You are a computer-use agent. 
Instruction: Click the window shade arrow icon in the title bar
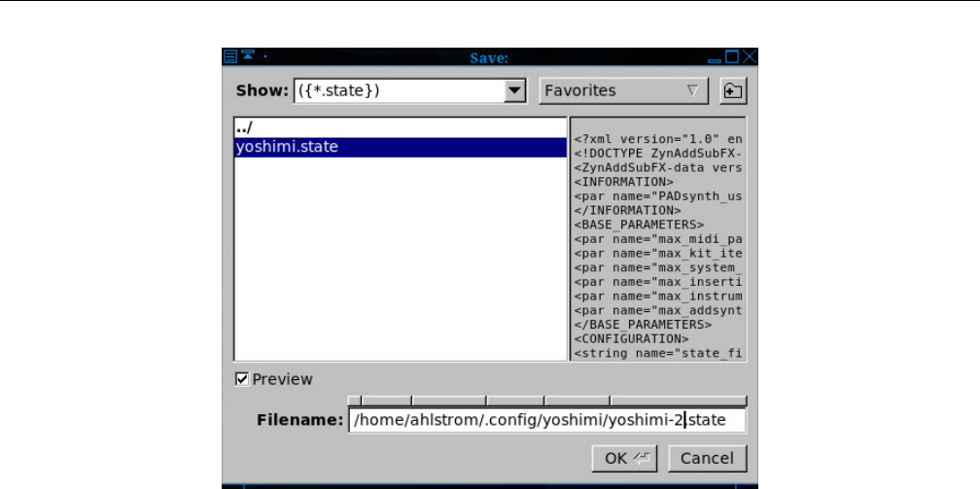click(x=248, y=55)
